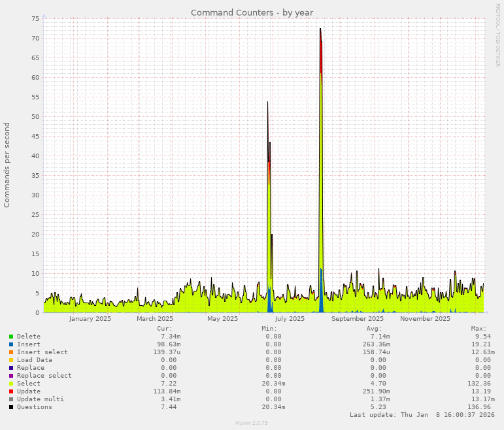
Task: Click the Last update timestamp text
Action: coord(422,415)
